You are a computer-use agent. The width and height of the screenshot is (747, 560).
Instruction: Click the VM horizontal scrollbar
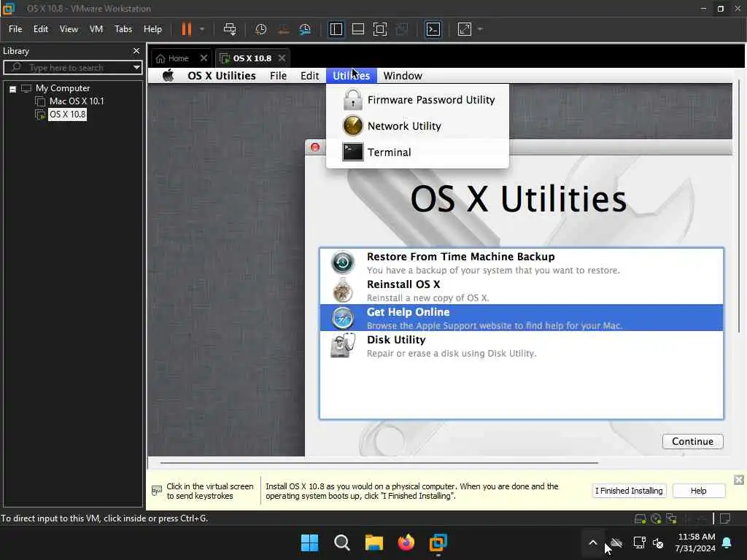pos(379,462)
